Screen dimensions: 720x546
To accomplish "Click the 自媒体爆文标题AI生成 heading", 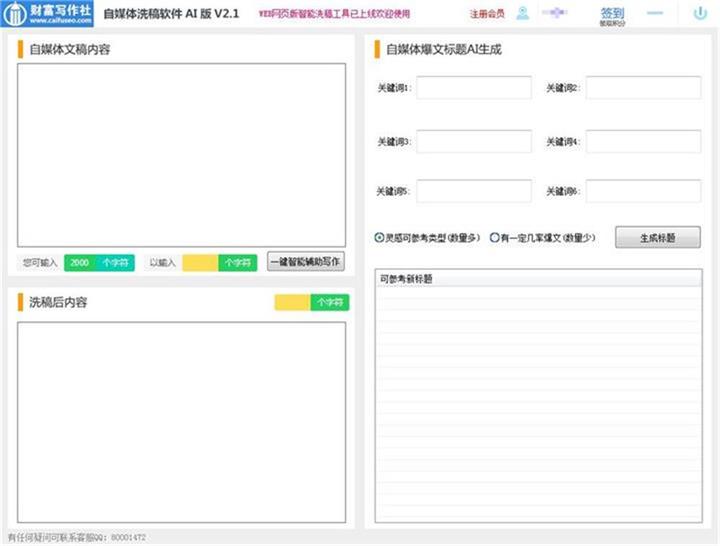I will tap(444, 50).
